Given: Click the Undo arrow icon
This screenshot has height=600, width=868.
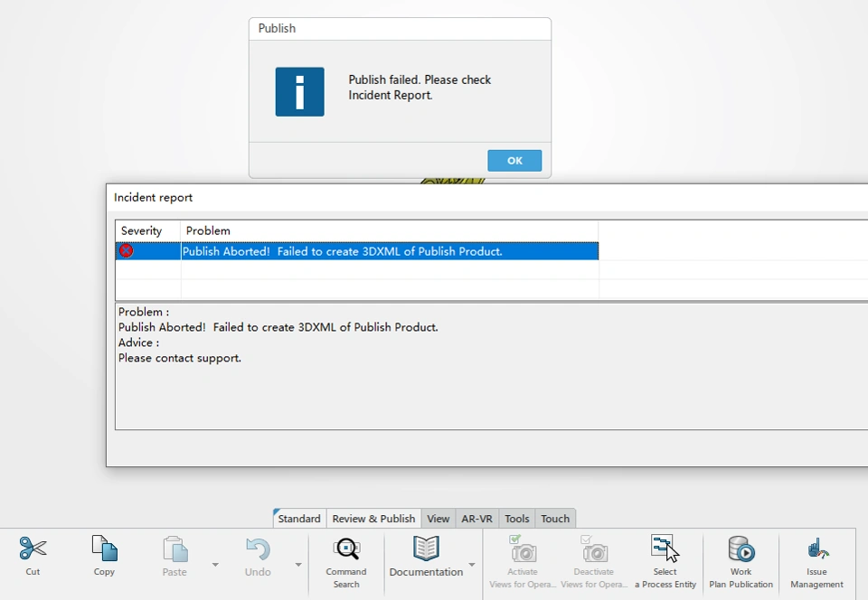Looking at the screenshot, I should coord(258,549).
